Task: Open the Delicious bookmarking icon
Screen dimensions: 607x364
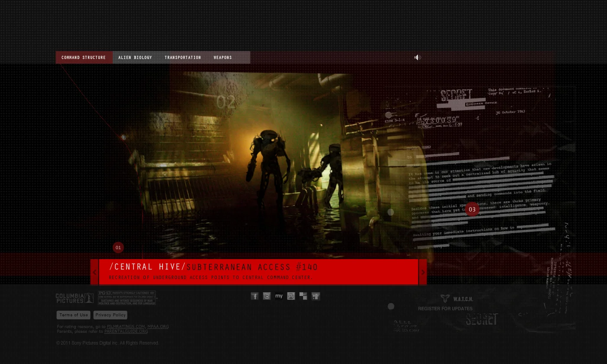Action: [x=303, y=296]
